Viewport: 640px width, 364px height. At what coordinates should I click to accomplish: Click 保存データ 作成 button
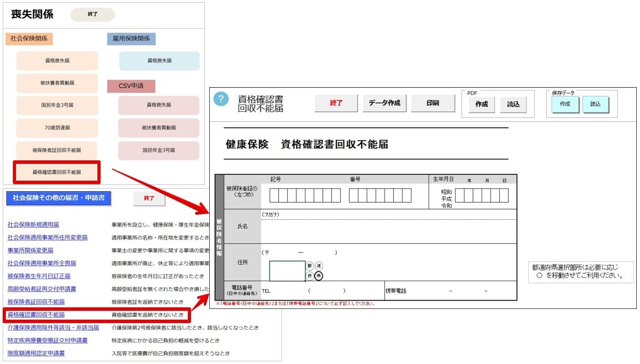point(565,104)
